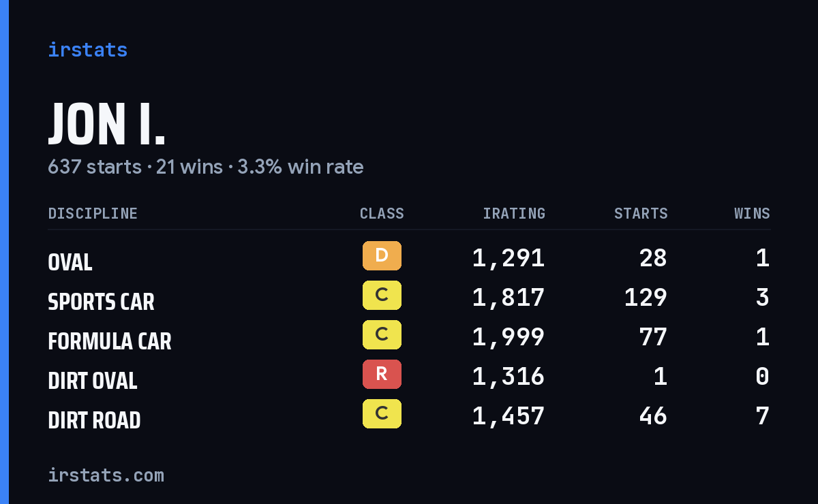The width and height of the screenshot is (818, 504).
Task: Click the 637 starts summary line
Action: 206,167
